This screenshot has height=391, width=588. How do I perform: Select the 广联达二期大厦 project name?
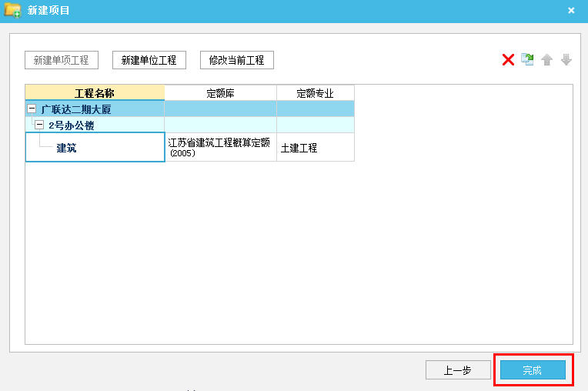pyautogui.click(x=76, y=109)
